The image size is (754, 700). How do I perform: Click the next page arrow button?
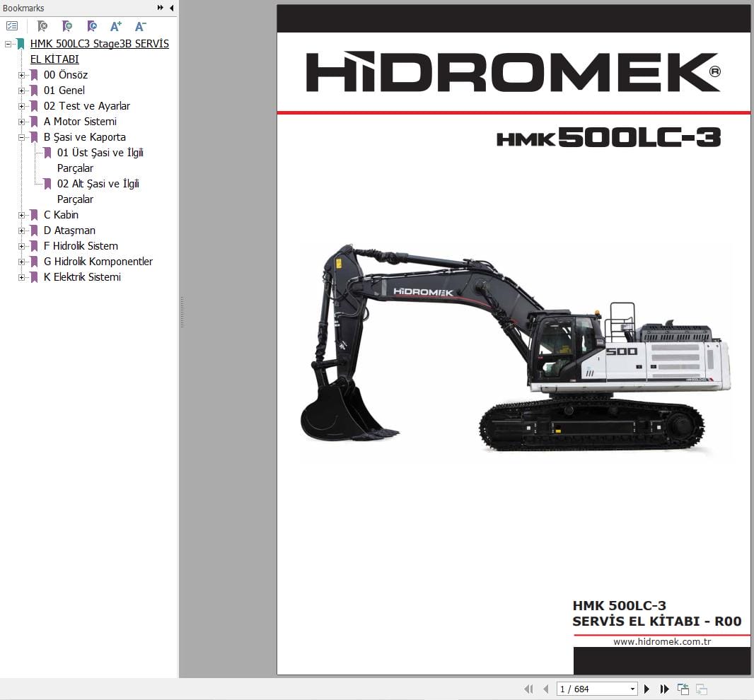point(647,688)
